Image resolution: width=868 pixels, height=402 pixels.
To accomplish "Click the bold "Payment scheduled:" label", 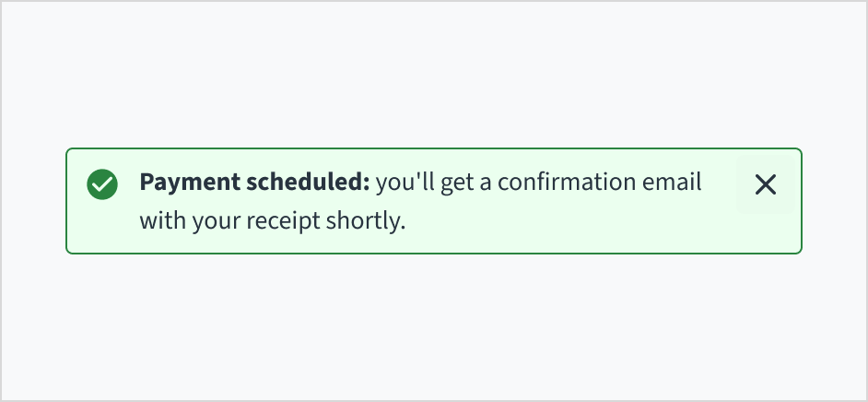I will [x=254, y=183].
